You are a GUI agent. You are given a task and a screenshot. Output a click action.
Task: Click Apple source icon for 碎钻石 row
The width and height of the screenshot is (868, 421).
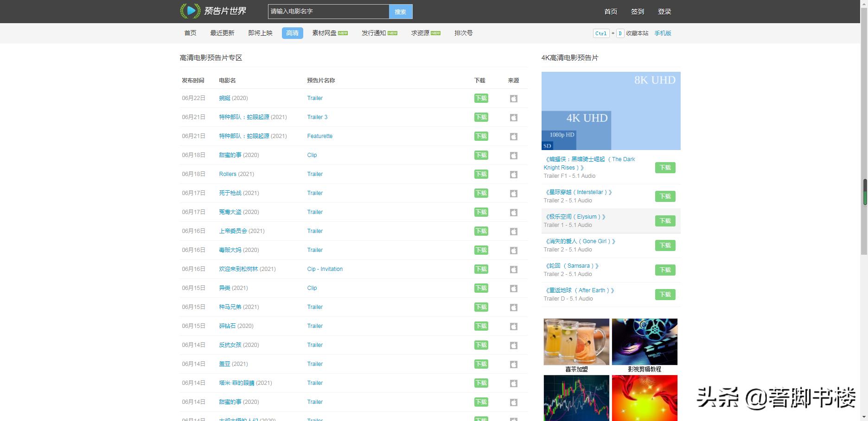(514, 327)
